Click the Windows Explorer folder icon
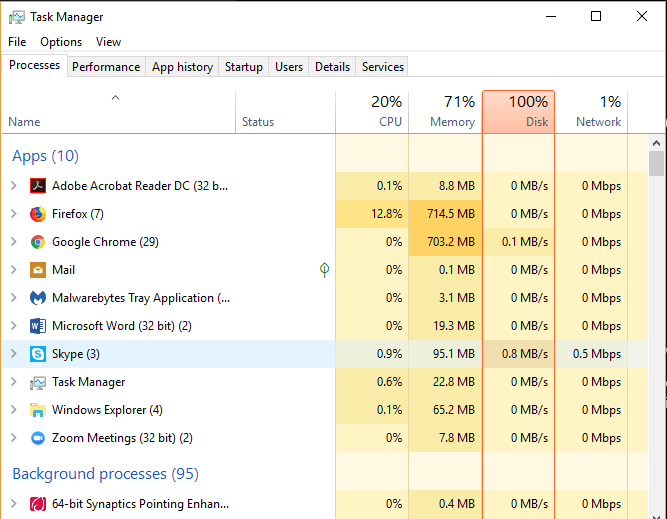The image size is (667, 519). point(38,410)
